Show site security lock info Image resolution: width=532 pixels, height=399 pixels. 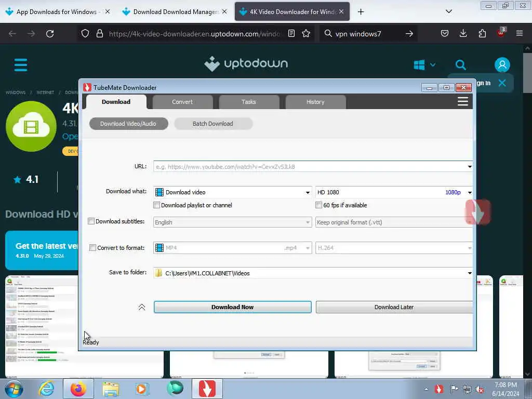pos(99,34)
